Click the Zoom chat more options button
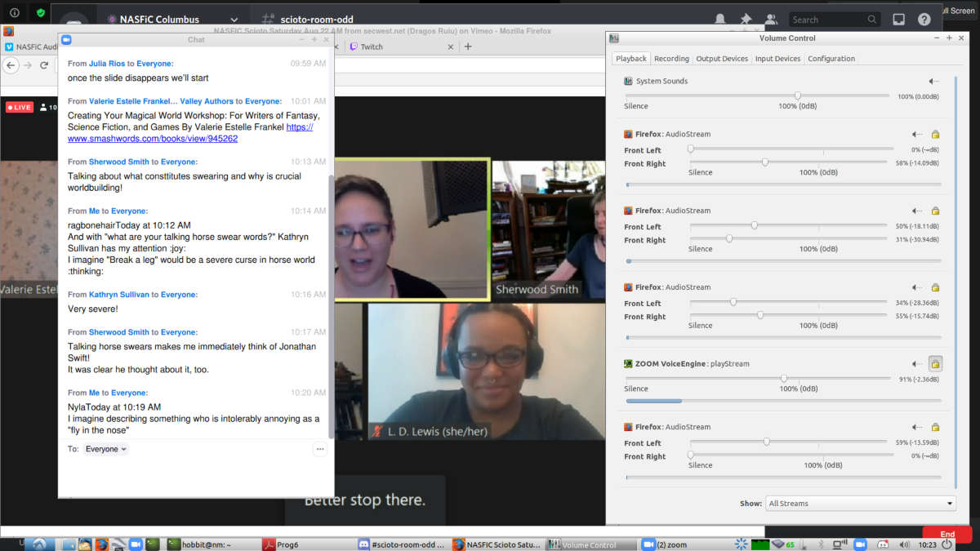980x551 pixels. point(319,449)
